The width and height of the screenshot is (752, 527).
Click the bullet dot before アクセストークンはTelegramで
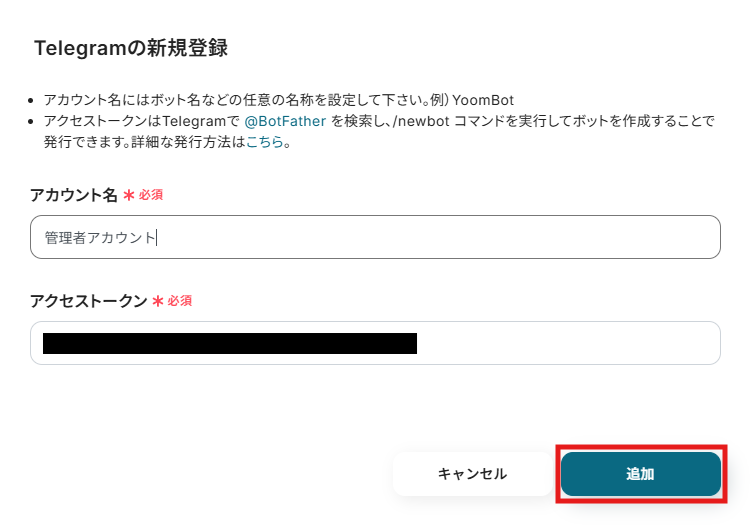point(33,121)
